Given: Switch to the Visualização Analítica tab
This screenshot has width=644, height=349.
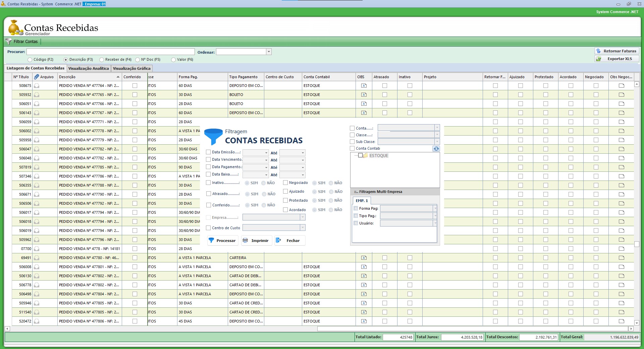Looking at the screenshot, I should tap(89, 68).
